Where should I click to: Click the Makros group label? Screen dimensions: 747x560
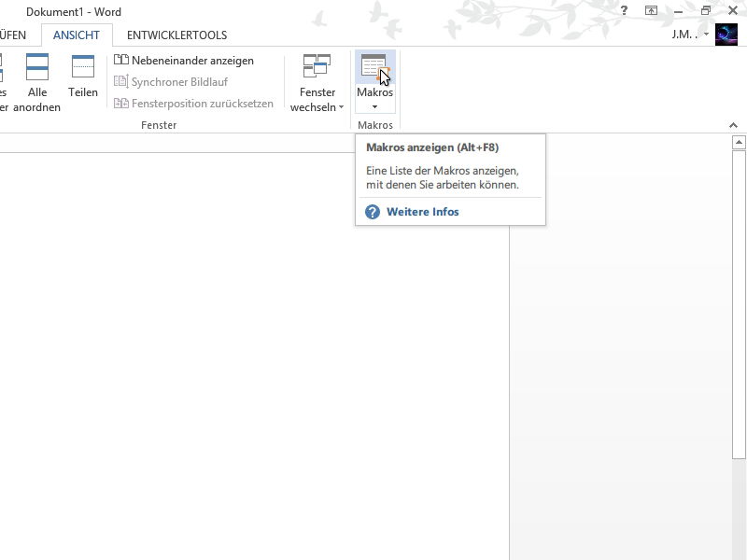pos(375,125)
